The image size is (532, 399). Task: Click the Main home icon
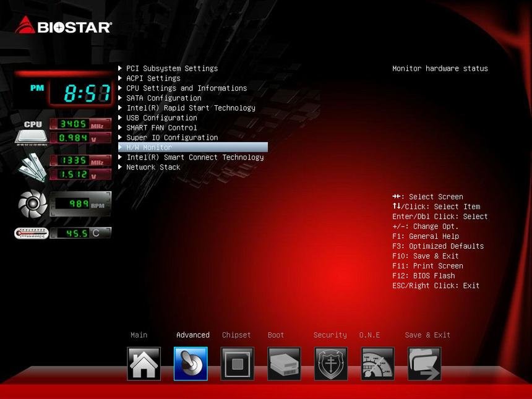pyautogui.click(x=144, y=364)
